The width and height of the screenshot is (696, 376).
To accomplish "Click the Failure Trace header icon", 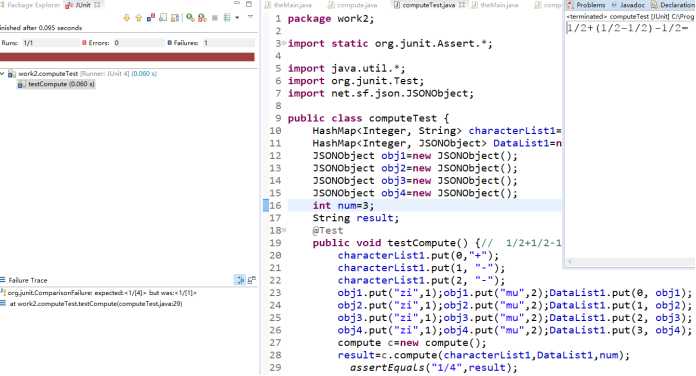I will point(3,280).
